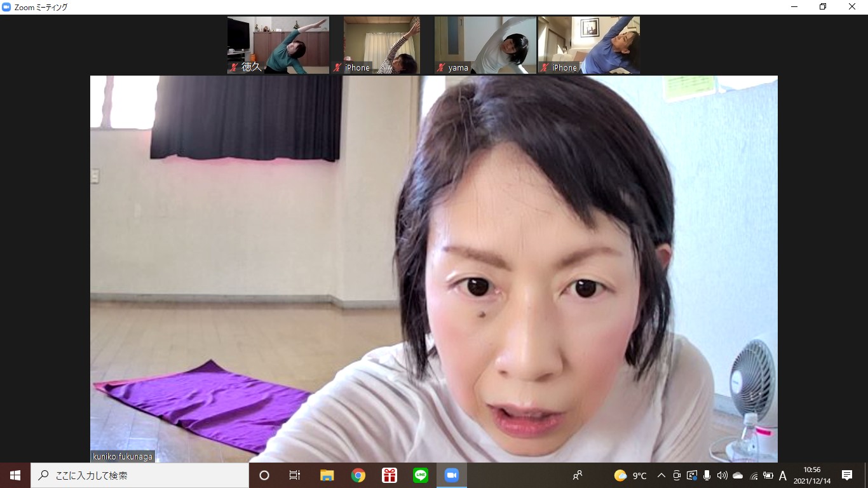868x488 pixels.
Task: Launch Google Chrome from the taskbar
Action: point(358,475)
